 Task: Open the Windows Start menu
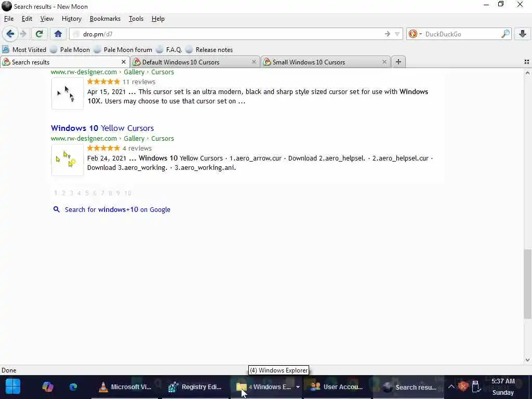pos(13,387)
